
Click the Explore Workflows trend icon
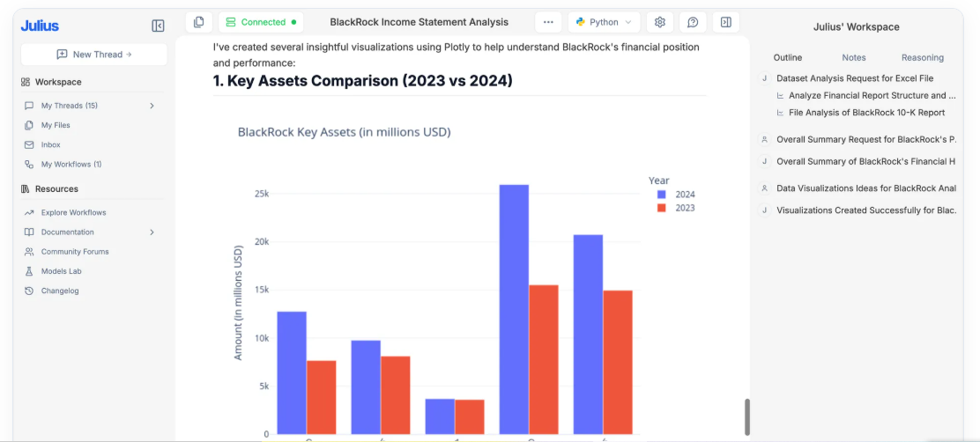pos(29,212)
